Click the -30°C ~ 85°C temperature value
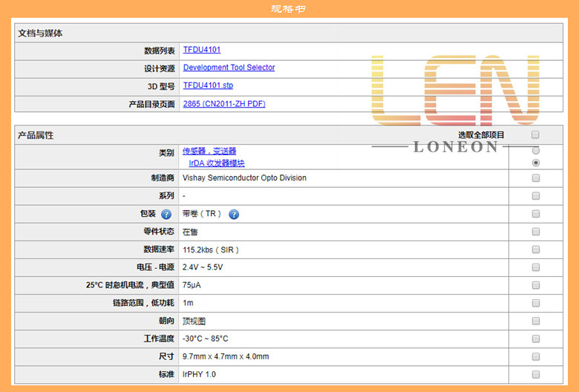Viewport: 579px width, 392px height. click(x=205, y=339)
